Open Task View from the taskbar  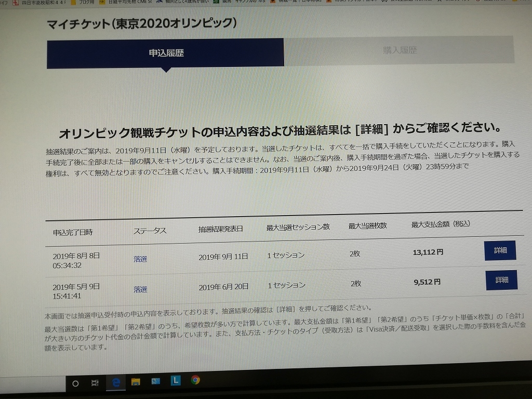[95, 383]
